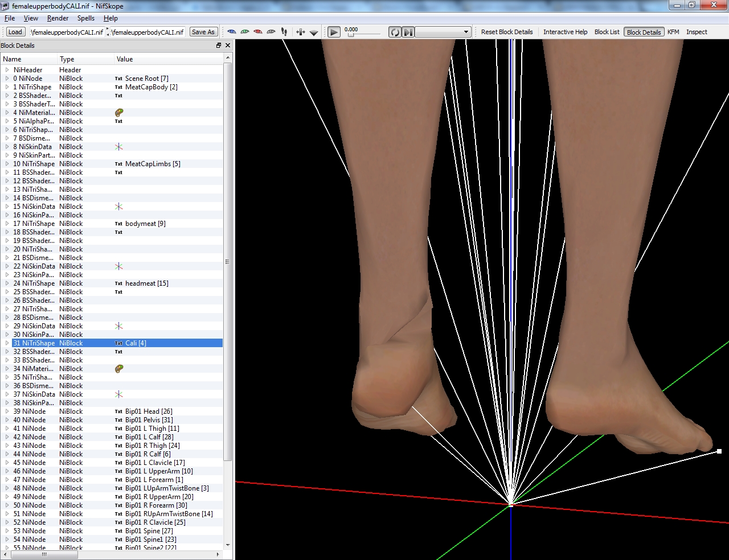Close the Block Details panel
729x560 pixels.
click(228, 46)
